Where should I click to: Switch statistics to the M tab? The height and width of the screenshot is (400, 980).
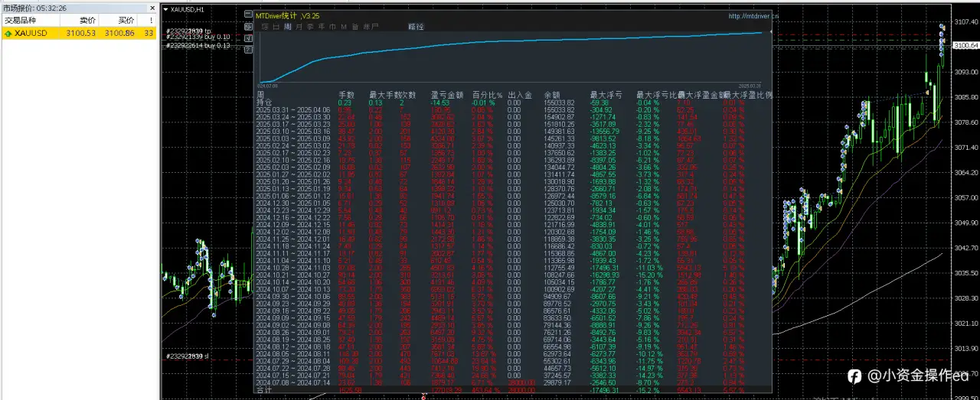[343, 26]
